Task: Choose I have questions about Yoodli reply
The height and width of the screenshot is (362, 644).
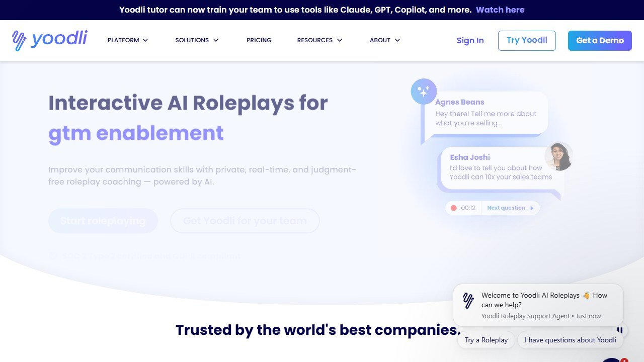Action: point(571,340)
